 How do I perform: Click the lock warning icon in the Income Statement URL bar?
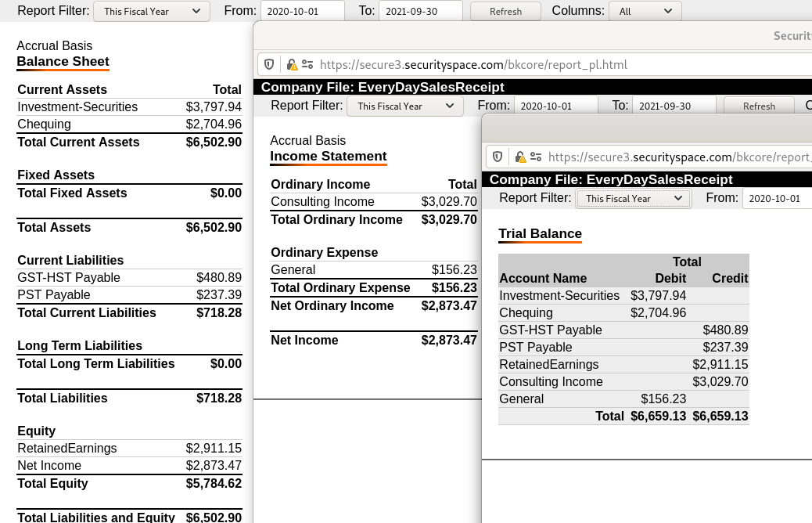pyautogui.click(x=292, y=65)
